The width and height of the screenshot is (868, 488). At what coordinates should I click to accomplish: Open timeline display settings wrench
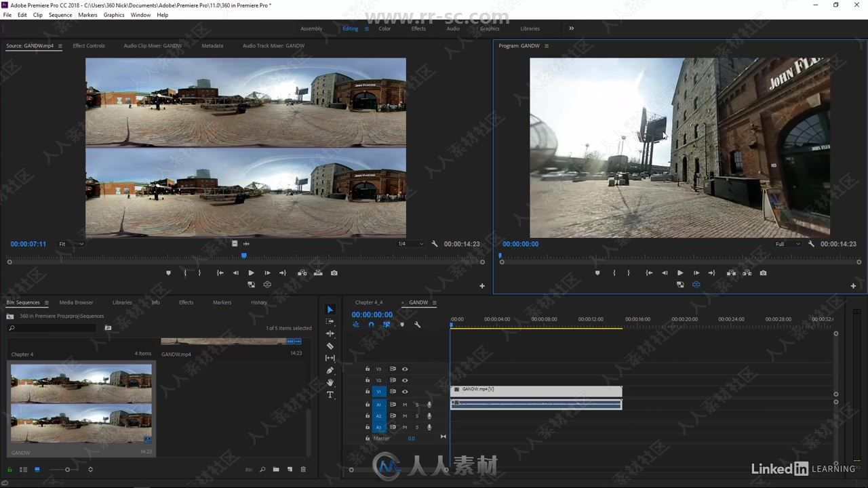pos(417,325)
